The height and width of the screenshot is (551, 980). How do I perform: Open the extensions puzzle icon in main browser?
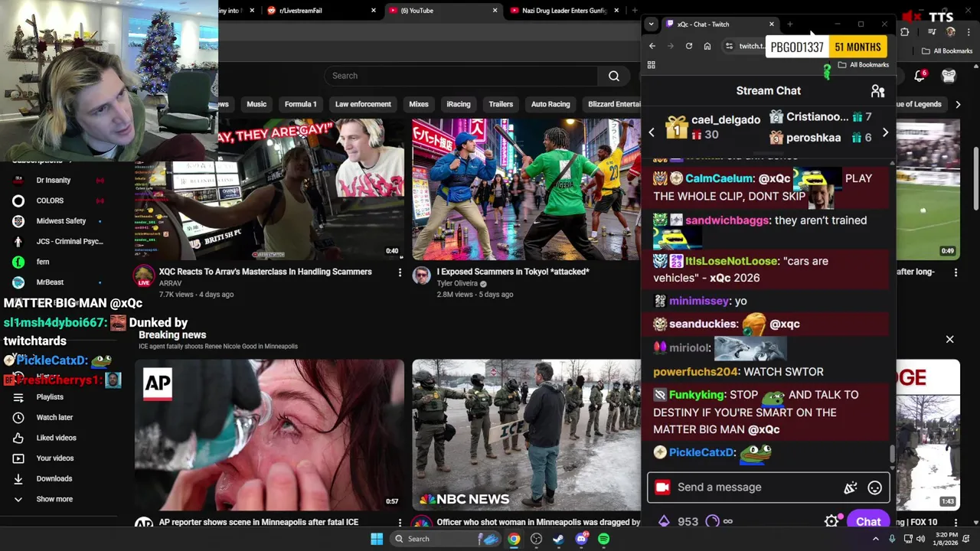904,32
